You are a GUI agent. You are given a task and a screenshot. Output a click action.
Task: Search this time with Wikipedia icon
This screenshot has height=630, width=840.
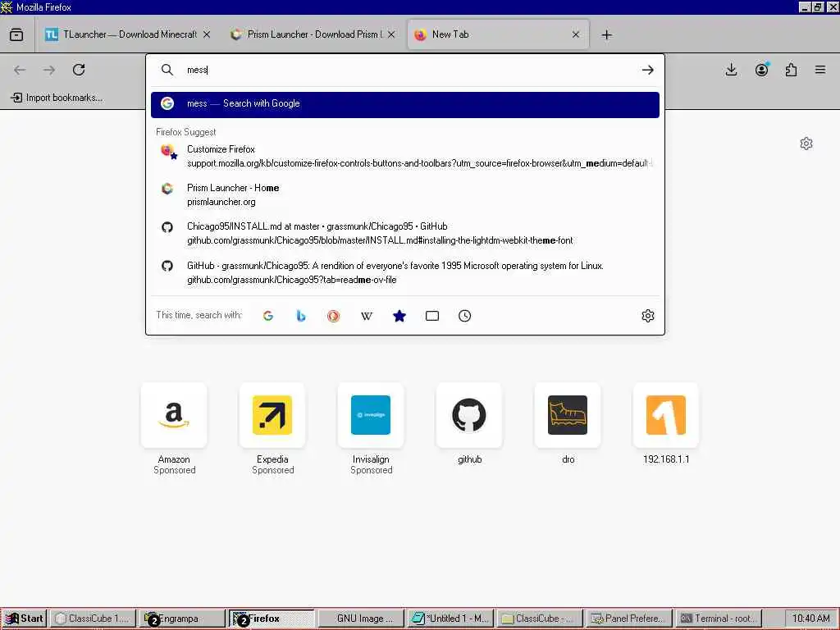click(x=367, y=316)
